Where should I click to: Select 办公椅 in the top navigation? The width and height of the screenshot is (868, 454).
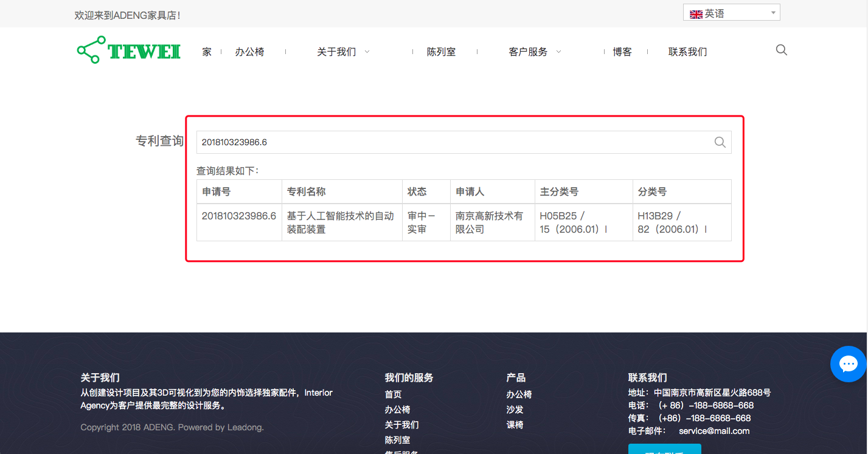249,52
